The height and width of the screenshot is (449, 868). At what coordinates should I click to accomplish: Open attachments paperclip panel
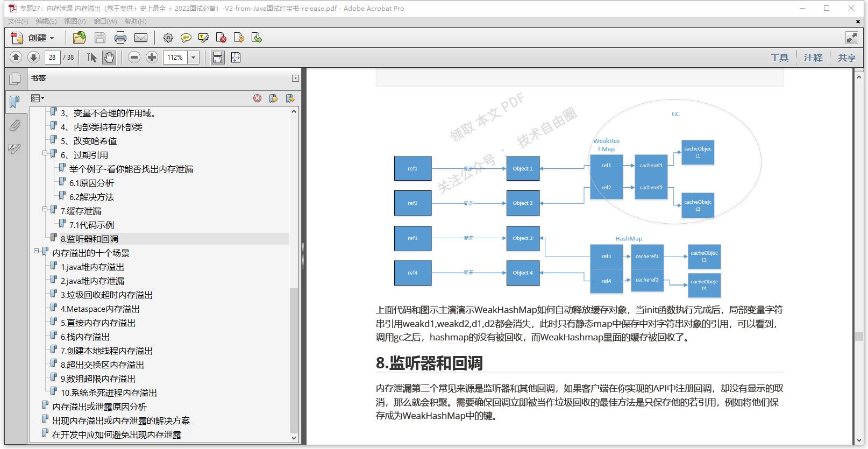15,125
